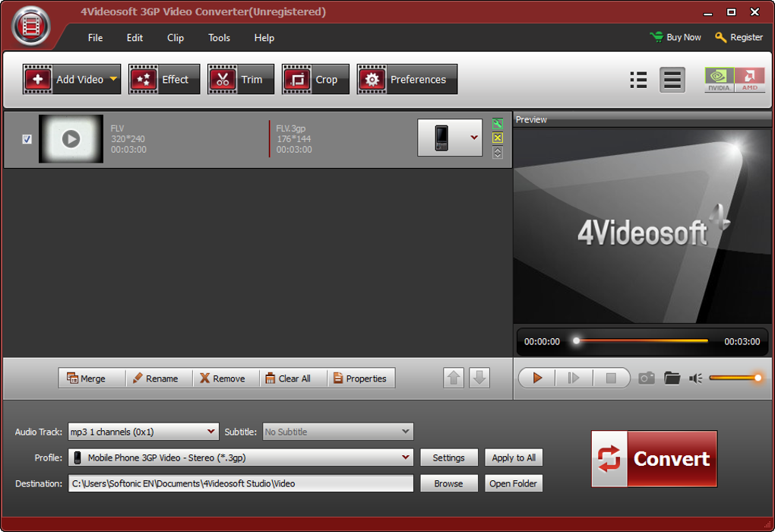Open the Audio Track dropdown
Screen dimensions: 775x532
click(144, 432)
